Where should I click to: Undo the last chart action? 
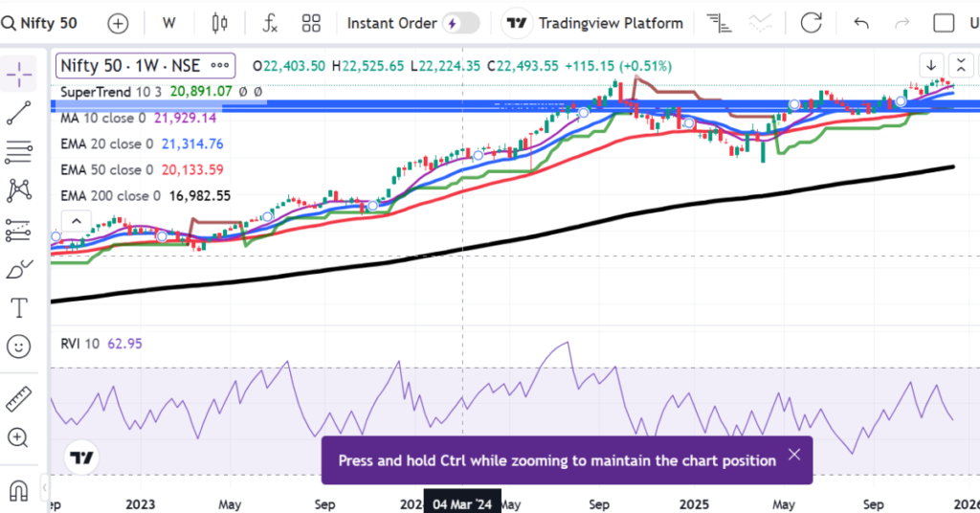click(x=861, y=24)
